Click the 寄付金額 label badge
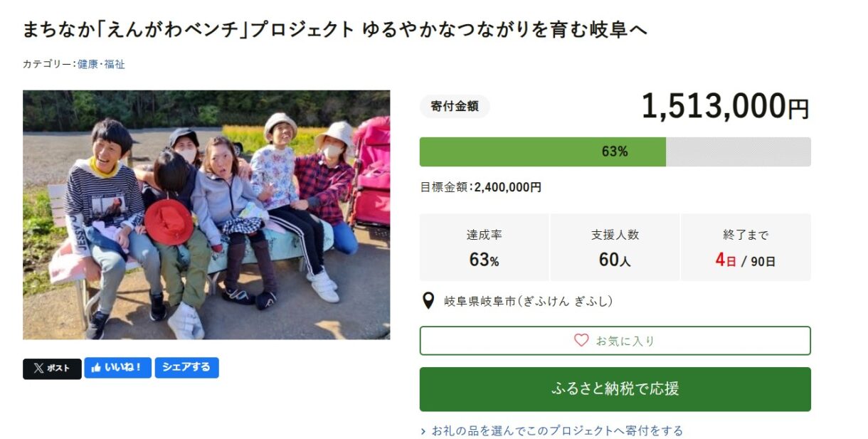 (x=455, y=107)
